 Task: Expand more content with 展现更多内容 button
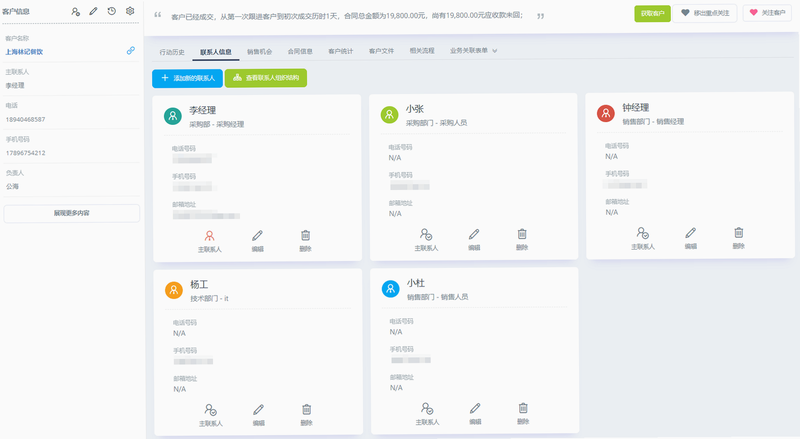71,213
